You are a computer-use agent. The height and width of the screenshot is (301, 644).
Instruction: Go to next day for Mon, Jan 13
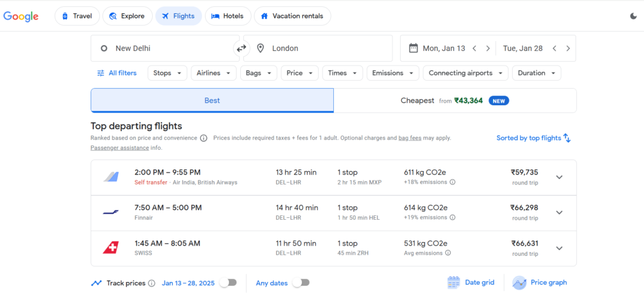[488, 48]
